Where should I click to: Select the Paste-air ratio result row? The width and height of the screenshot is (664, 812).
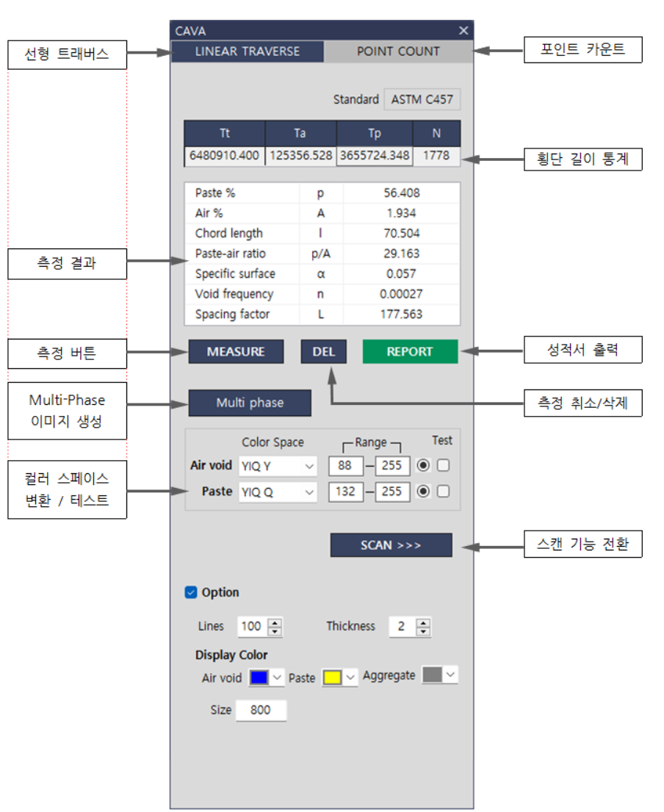pyautogui.click(x=322, y=254)
